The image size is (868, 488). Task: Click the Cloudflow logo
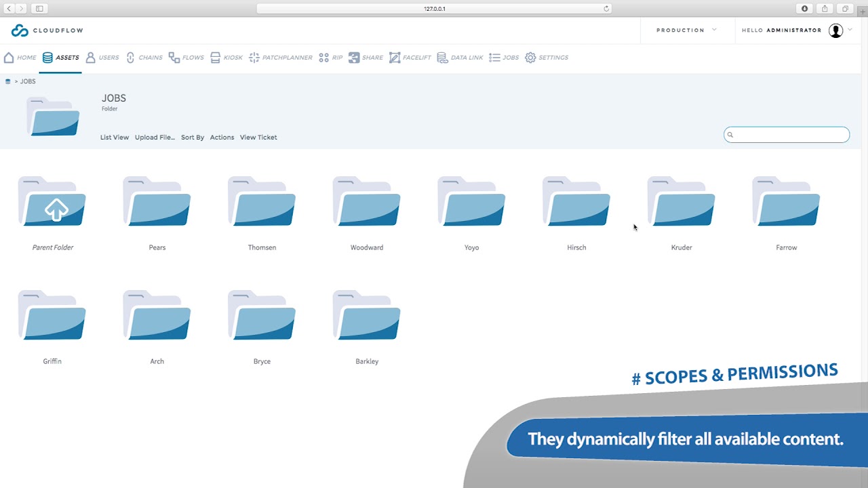tap(47, 30)
